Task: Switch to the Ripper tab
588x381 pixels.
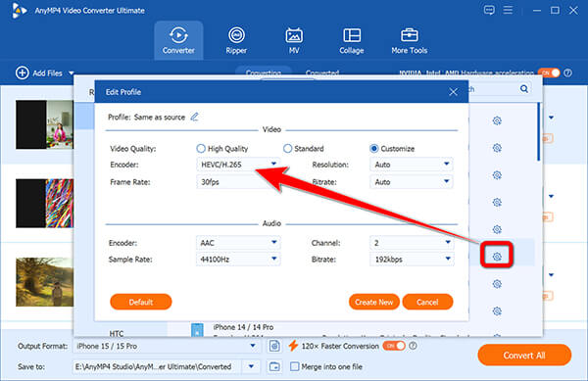Action: click(236, 40)
